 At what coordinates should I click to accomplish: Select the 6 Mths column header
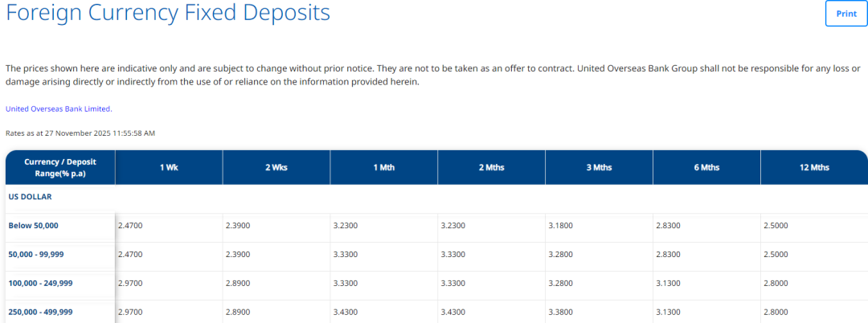tap(706, 167)
